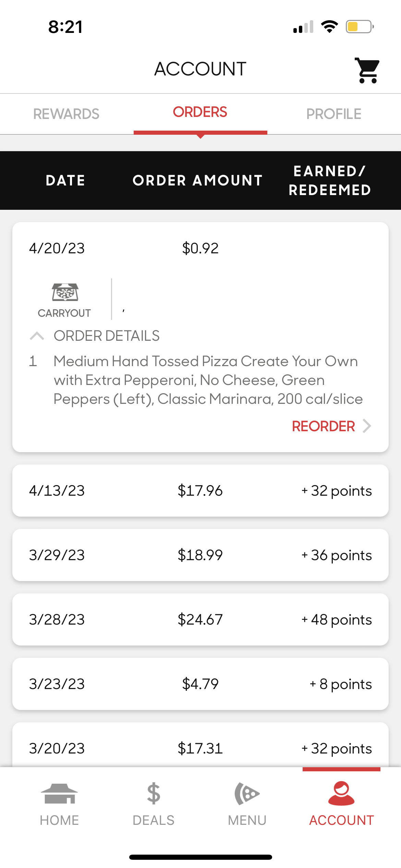Tap the Account person icon

(341, 794)
